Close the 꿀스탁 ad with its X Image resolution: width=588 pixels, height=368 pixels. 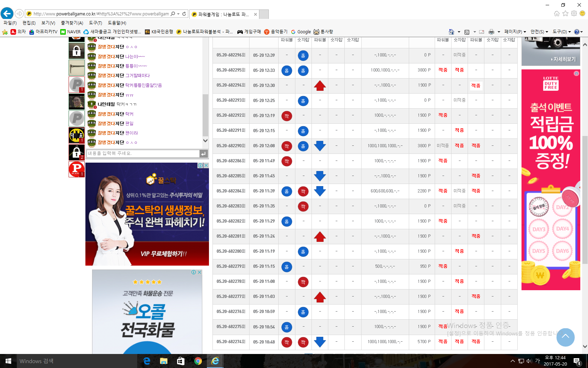click(206, 165)
